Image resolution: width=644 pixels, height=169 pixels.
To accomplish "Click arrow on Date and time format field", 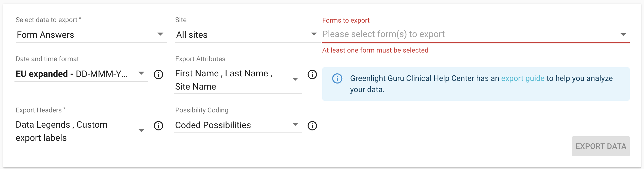I will 141,73.
